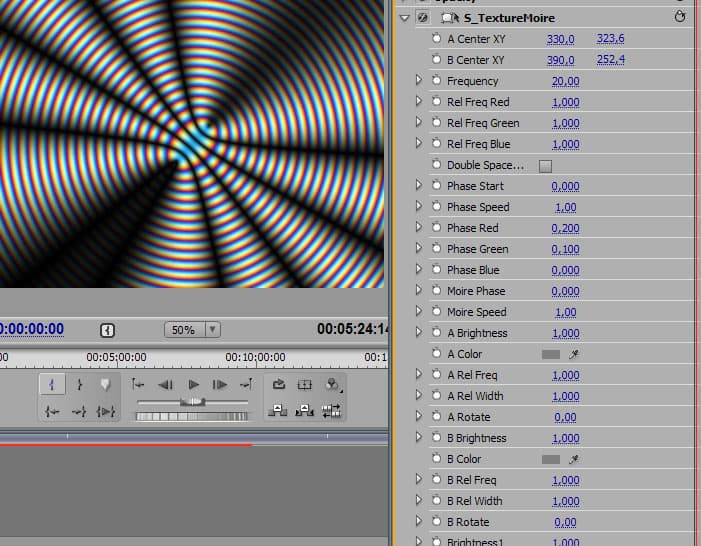
Task: Click the moire preview in Program monitor
Action: [192, 144]
